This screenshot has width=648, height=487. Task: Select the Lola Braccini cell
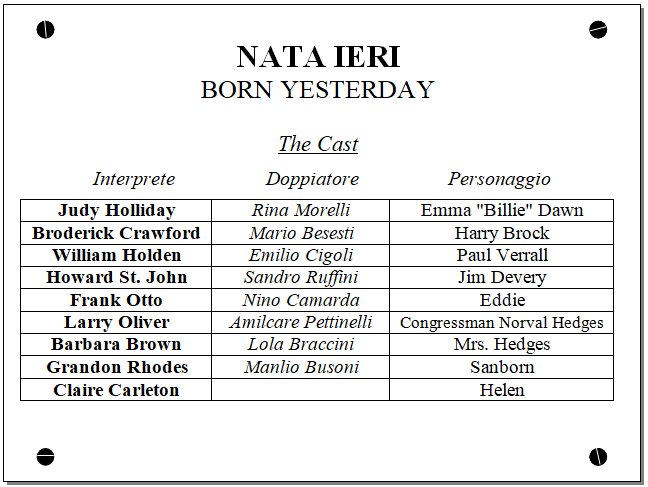(x=300, y=344)
